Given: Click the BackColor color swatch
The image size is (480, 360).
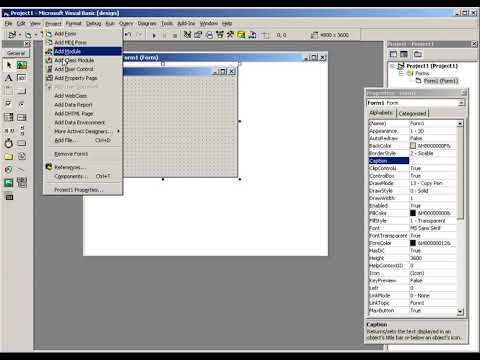Looking at the screenshot, I should point(413,146).
